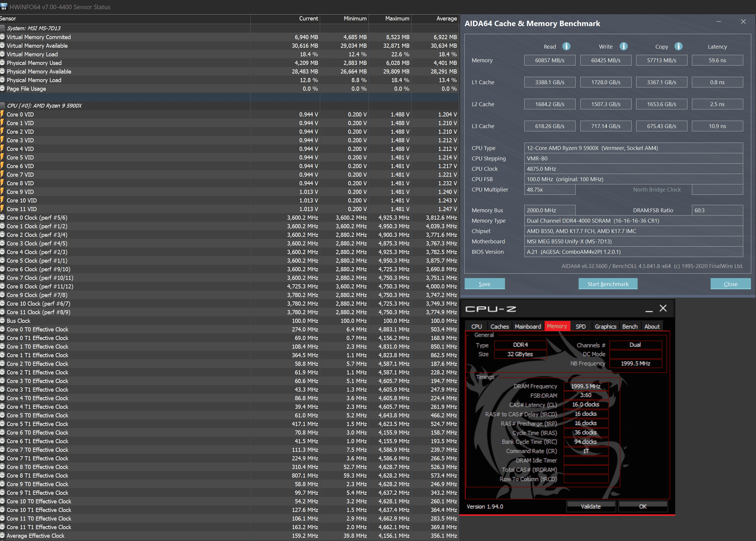Select the Virtual Memory Load row
Image resolution: width=756 pixels, height=541 pixels.
tap(229, 54)
